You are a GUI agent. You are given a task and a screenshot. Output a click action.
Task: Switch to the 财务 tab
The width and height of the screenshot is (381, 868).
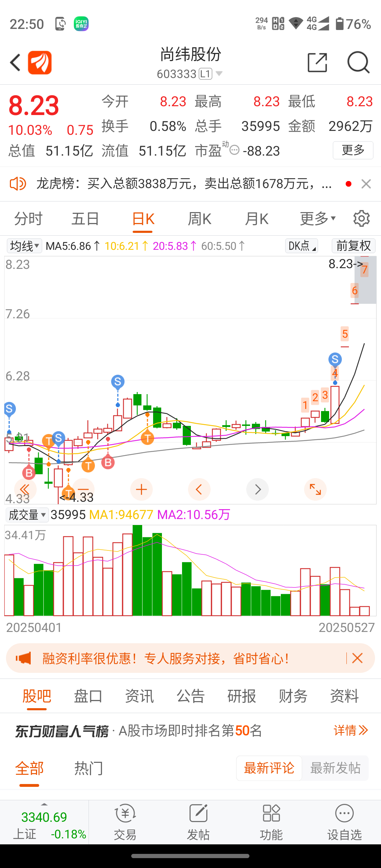click(x=293, y=697)
